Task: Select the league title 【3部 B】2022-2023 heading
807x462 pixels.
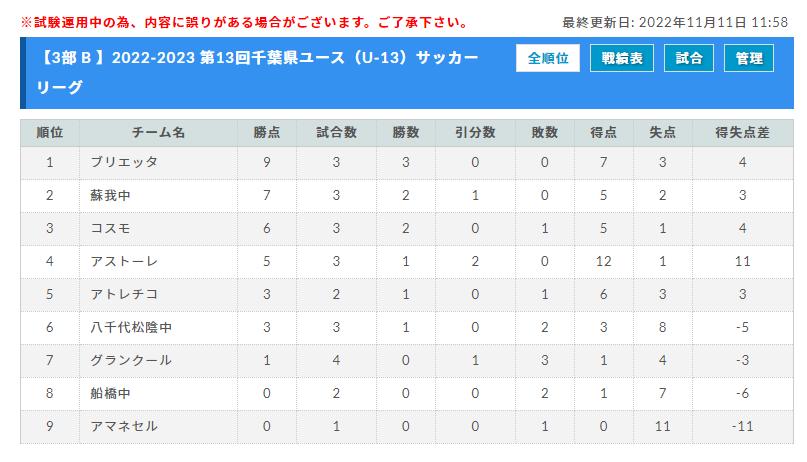Action: pyautogui.click(x=258, y=72)
